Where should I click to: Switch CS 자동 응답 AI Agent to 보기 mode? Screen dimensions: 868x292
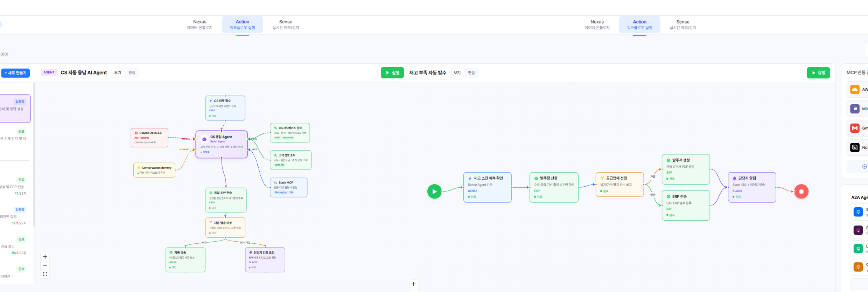pyautogui.click(x=118, y=72)
